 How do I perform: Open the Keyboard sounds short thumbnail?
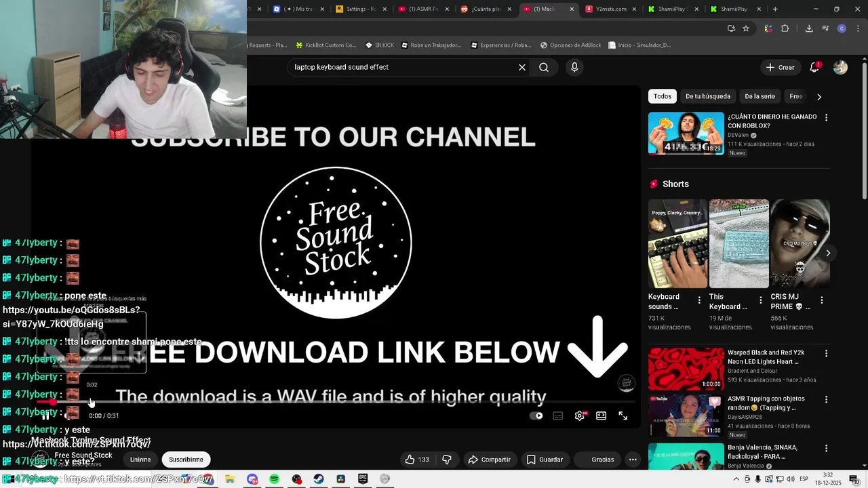coord(677,244)
